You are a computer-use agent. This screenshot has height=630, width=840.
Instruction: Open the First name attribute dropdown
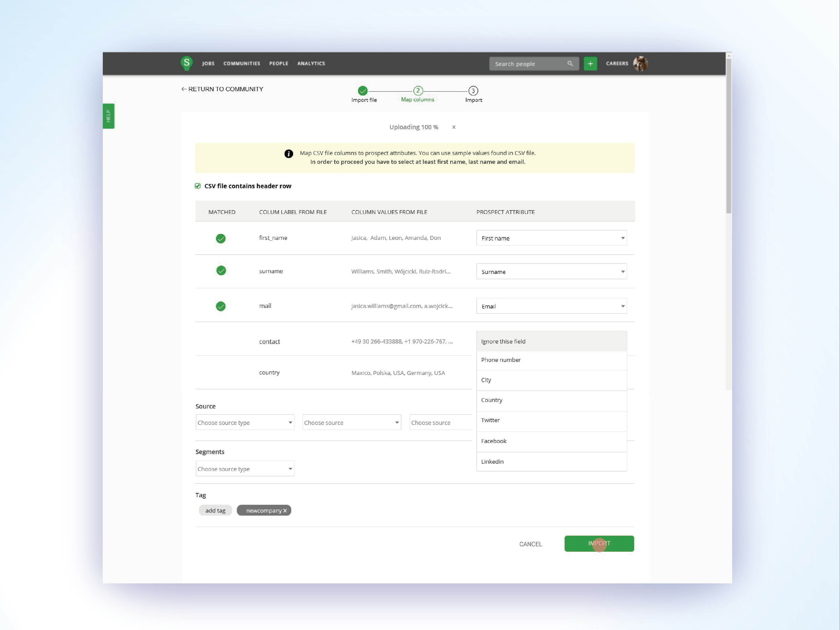pos(552,238)
